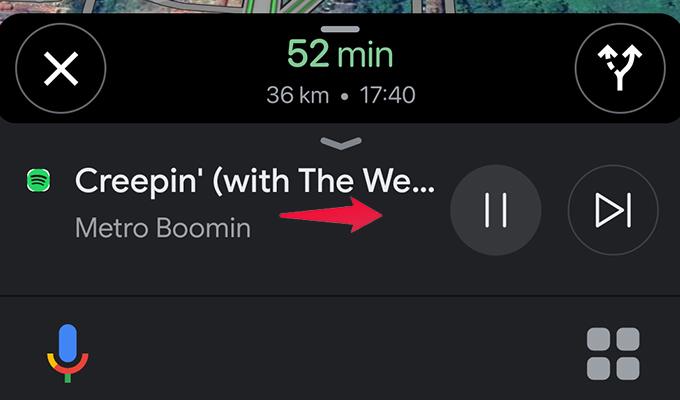The width and height of the screenshot is (680, 400).
Task: Open alternate routes with the fork icon
Action: click(x=620, y=68)
